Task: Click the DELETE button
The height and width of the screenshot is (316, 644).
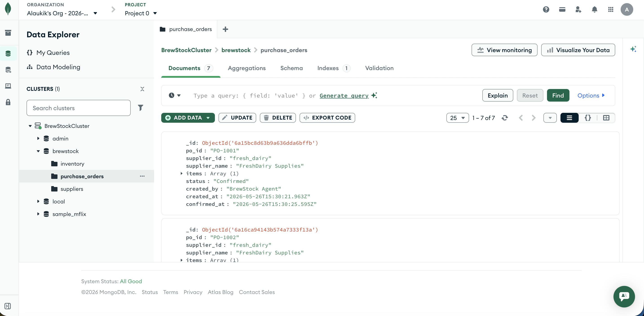Action: 278,118
